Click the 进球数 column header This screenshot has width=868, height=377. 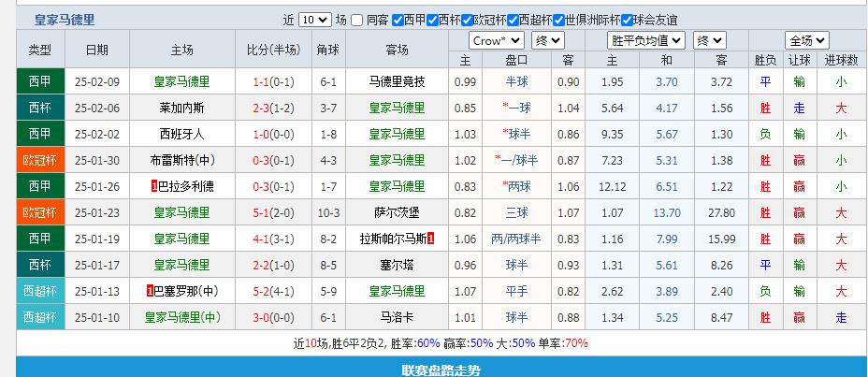click(842, 60)
